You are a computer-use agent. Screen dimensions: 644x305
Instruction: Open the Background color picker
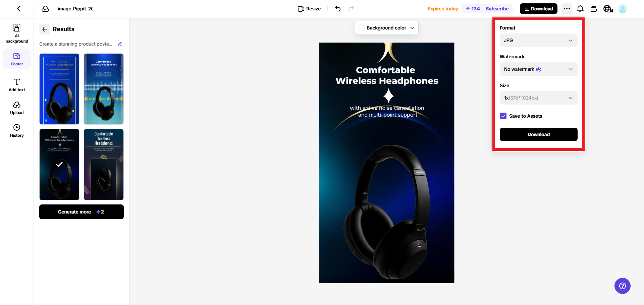pyautogui.click(x=386, y=28)
